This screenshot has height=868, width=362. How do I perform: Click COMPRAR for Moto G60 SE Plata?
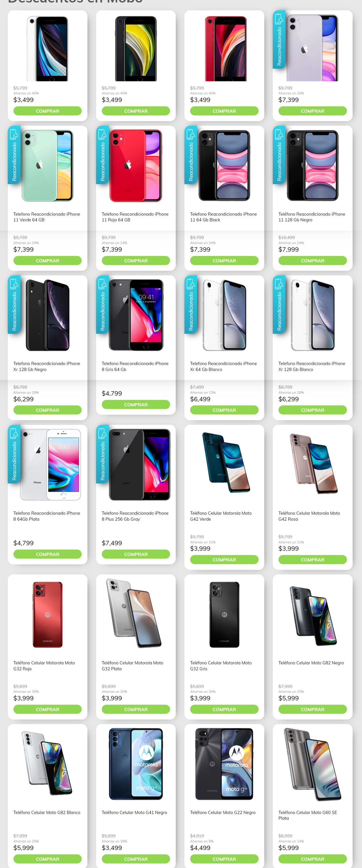coord(312,858)
